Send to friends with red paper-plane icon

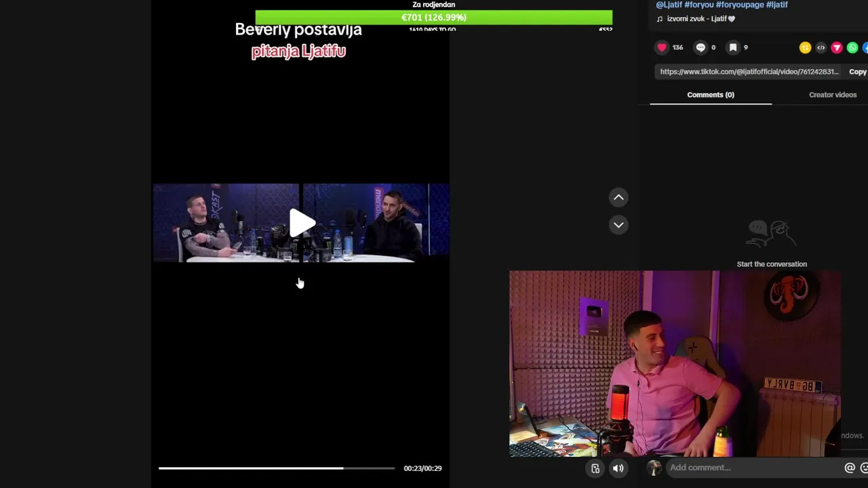pos(837,47)
